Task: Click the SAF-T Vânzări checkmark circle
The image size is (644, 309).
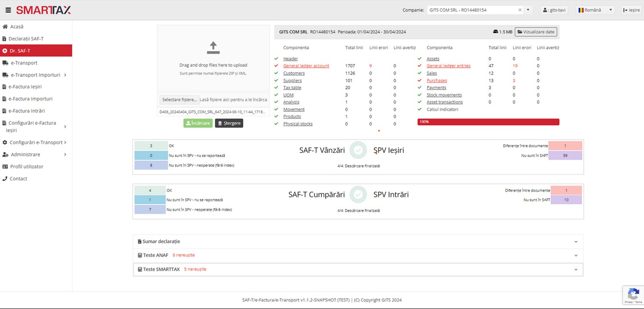Action: pyautogui.click(x=358, y=150)
